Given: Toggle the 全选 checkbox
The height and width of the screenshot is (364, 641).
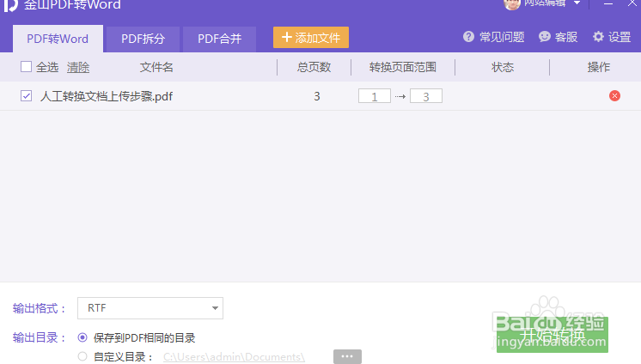Looking at the screenshot, I should [x=26, y=67].
